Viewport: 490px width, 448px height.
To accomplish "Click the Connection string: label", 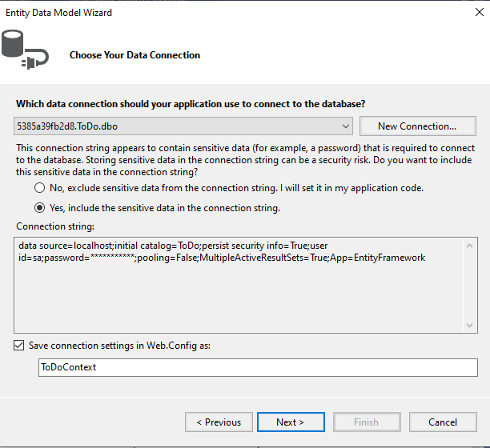I will [54, 227].
